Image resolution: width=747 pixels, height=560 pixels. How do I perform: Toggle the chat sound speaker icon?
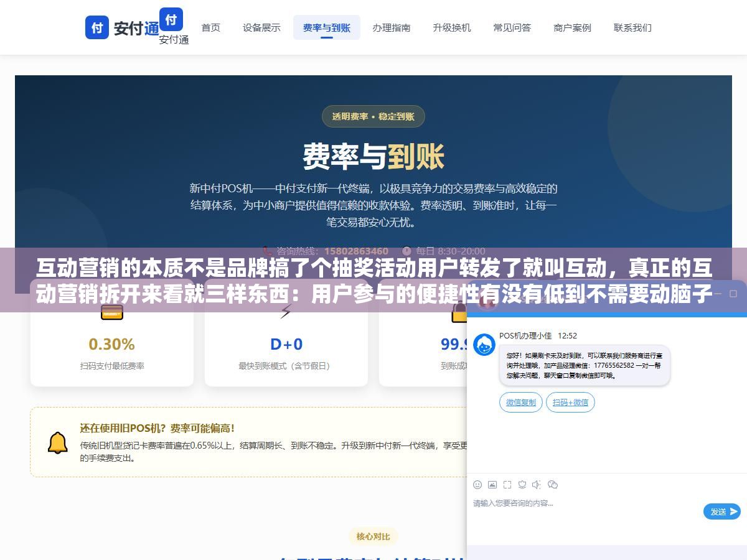click(x=537, y=485)
